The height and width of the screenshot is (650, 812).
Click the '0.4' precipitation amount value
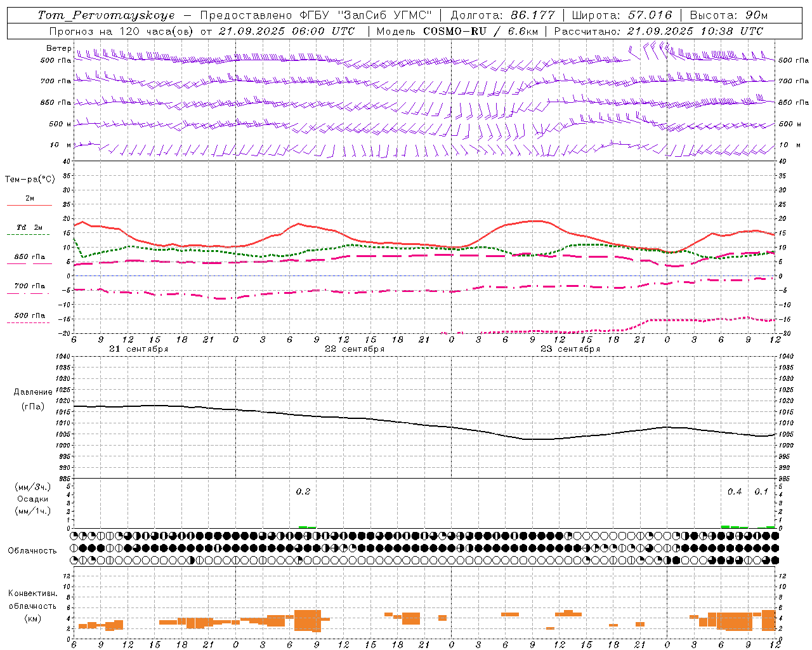pyautogui.click(x=735, y=491)
